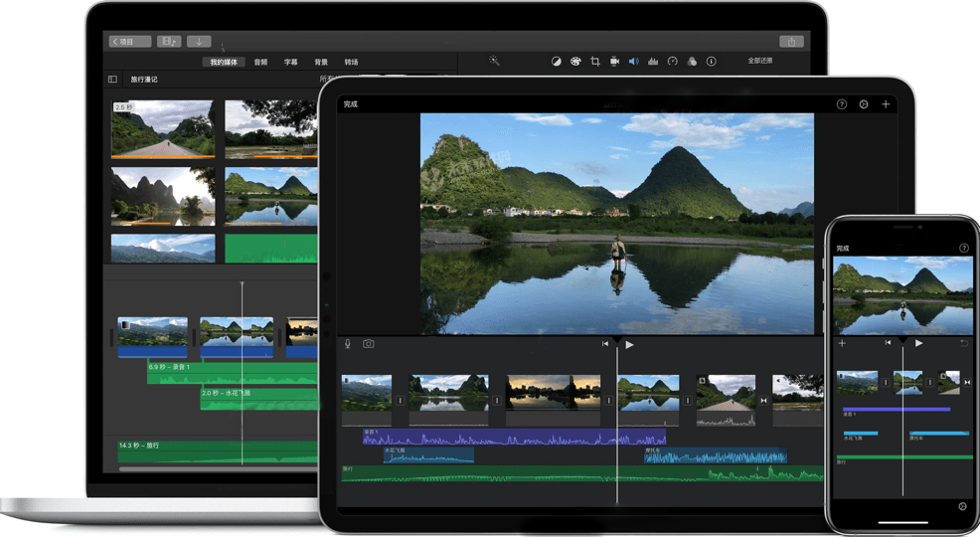Image resolution: width=980 pixels, height=537 pixels.
Task: Switch to the 音频 tab on MacBook
Action: 260,62
